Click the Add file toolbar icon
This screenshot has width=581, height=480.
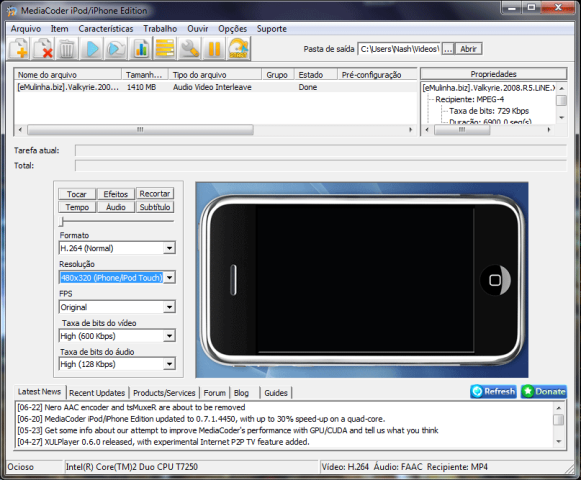[x=19, y=49]
